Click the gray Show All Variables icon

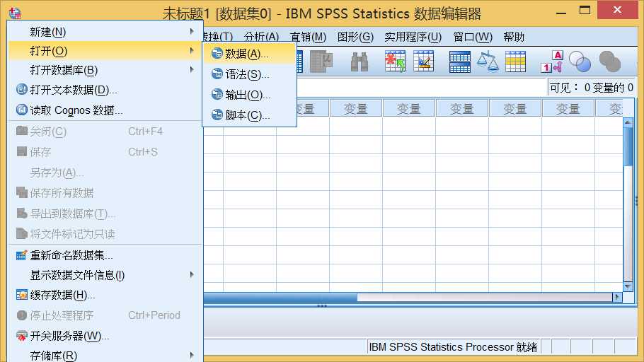point(610,62)
